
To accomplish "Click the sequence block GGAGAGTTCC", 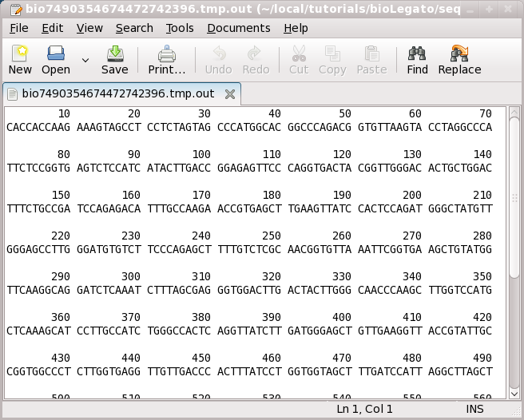I will click(x=249, y=168).
